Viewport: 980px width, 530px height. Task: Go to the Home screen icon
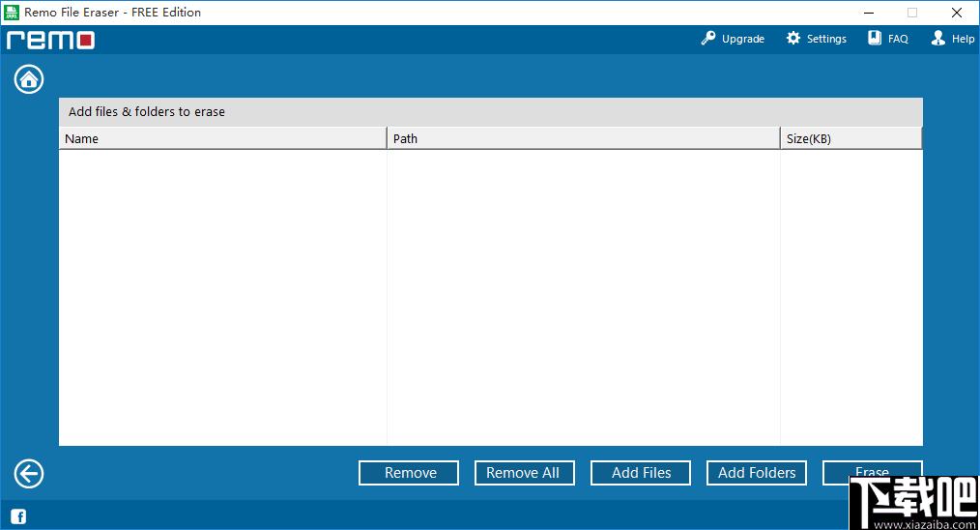tap(29, 79)
